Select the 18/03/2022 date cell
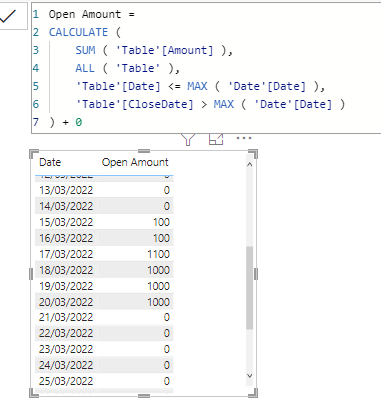The image size is (381, 401). tap(66, 270)
